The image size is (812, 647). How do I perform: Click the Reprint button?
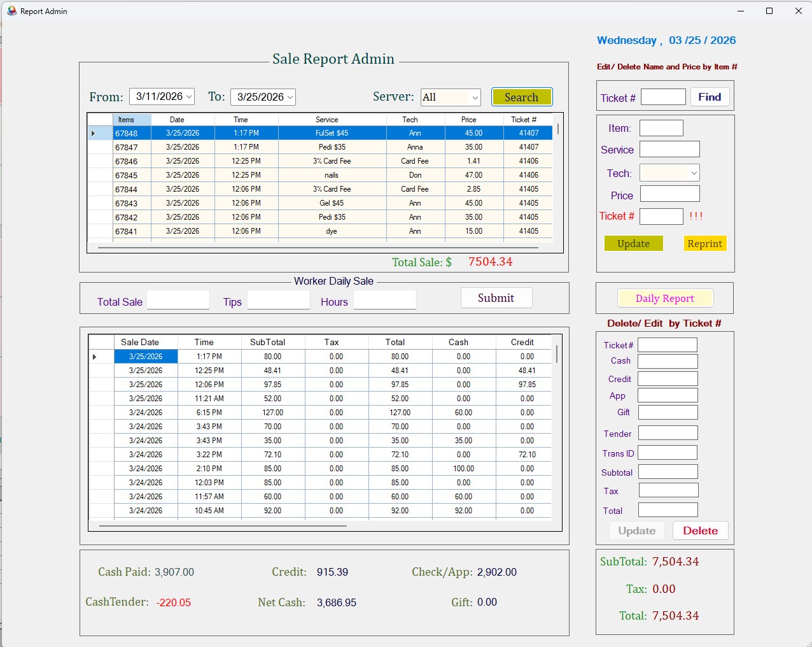point(704,243)
